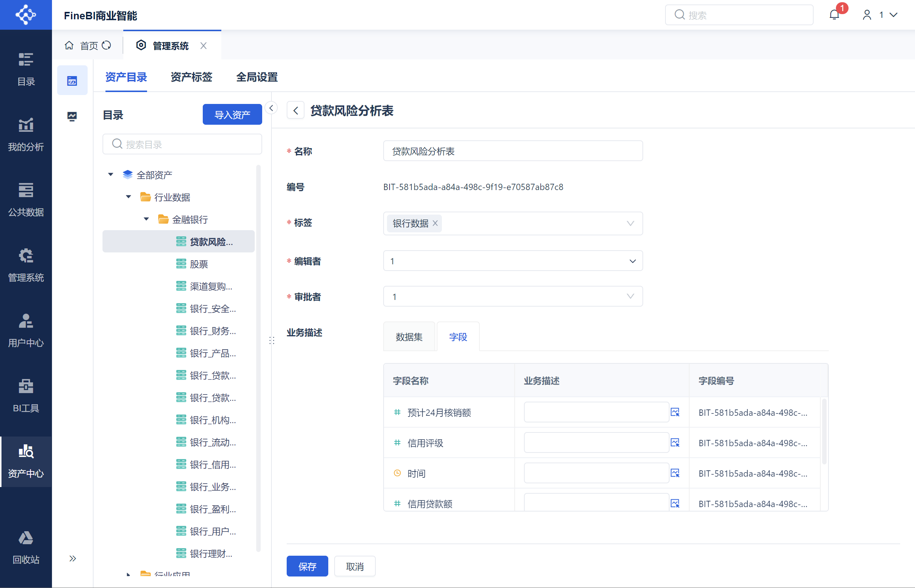The height and width of the screenshot is (588, 915).
Task: Collapse the 行业数据 folder
Action: point(129,197)
